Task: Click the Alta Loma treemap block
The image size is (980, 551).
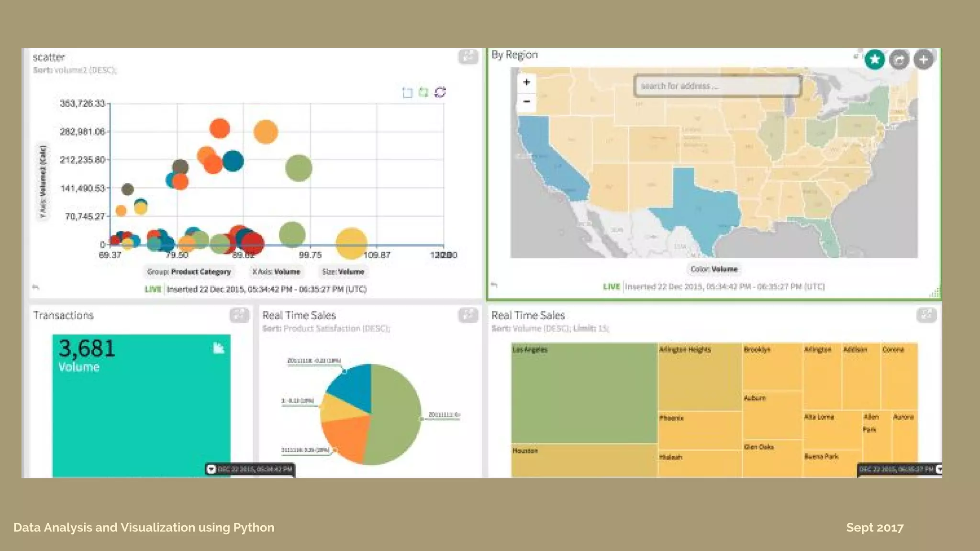Action: click(x=832, y=430)
